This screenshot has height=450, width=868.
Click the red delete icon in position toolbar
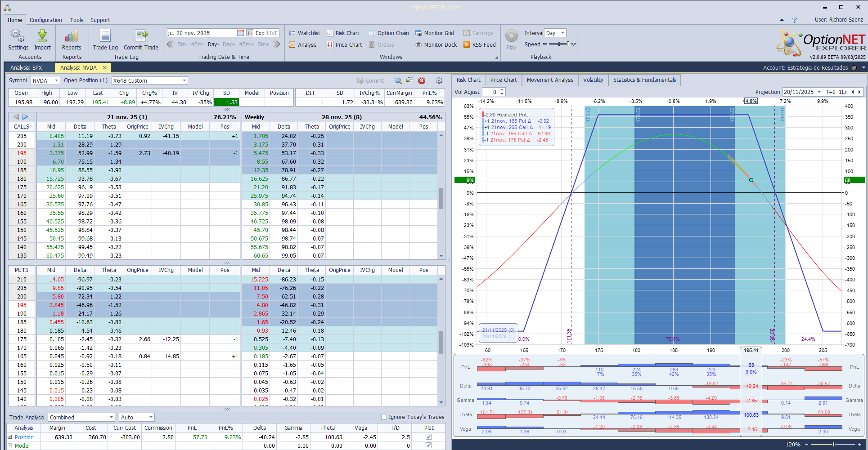click(x=422, y=80)
